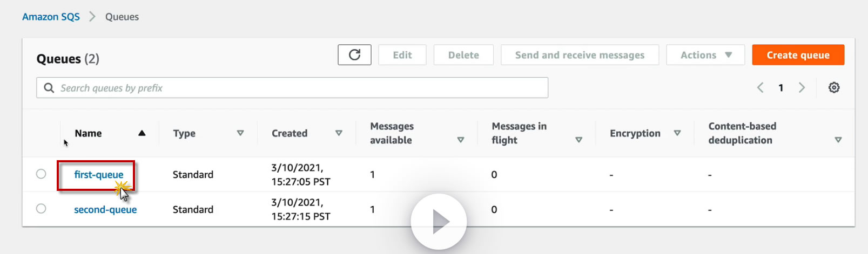The height and width of the screenshot is (254, 868).
Task: Open the Actions dropdown menu
Action: click(705, 55)
